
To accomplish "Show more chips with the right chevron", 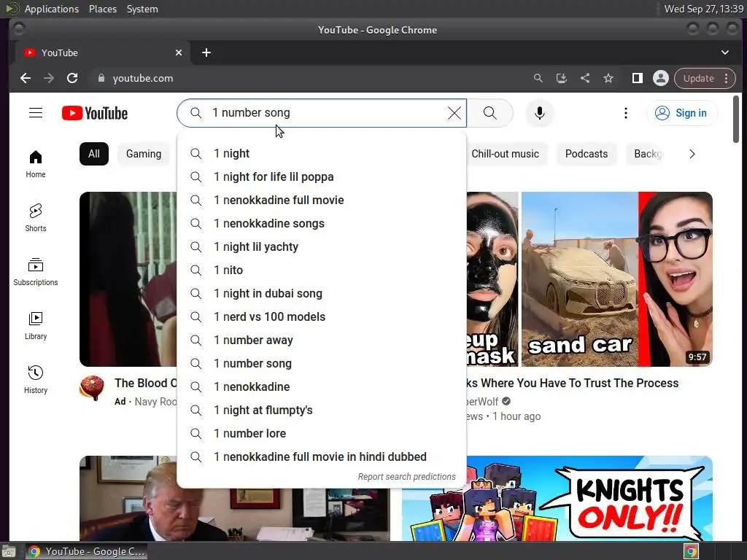I will point(692,154).
